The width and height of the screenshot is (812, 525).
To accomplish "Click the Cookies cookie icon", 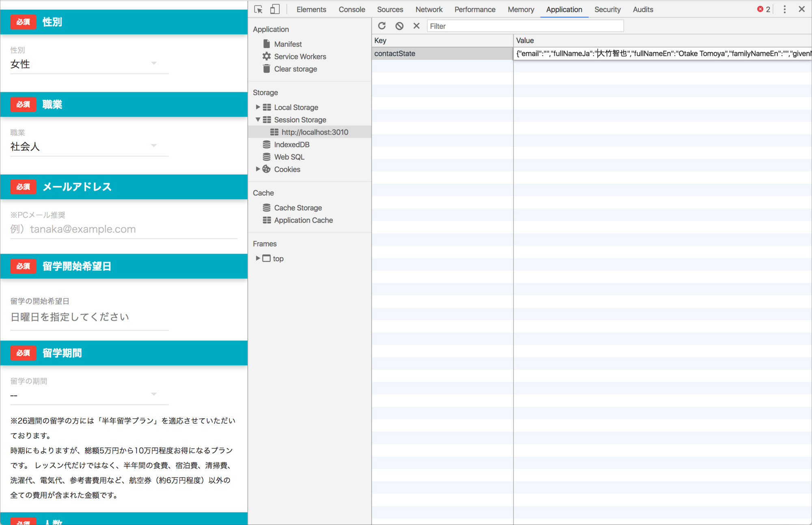I will click(266, 169).
